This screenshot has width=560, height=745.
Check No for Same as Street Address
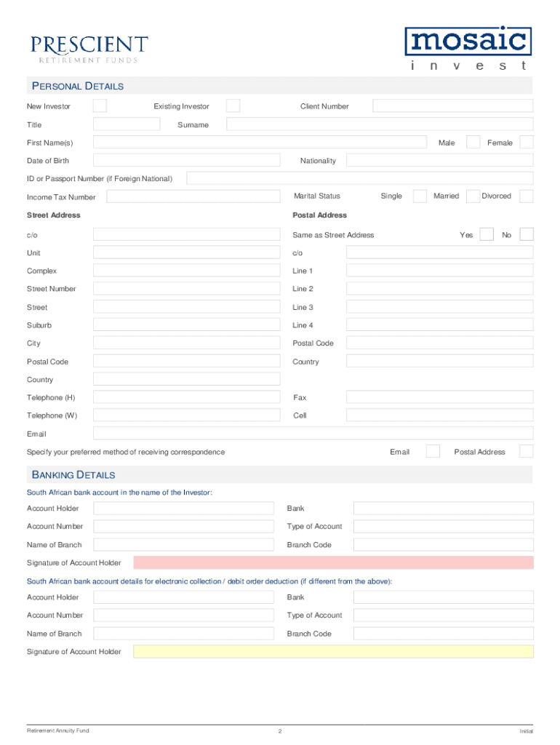coord(527,234)
